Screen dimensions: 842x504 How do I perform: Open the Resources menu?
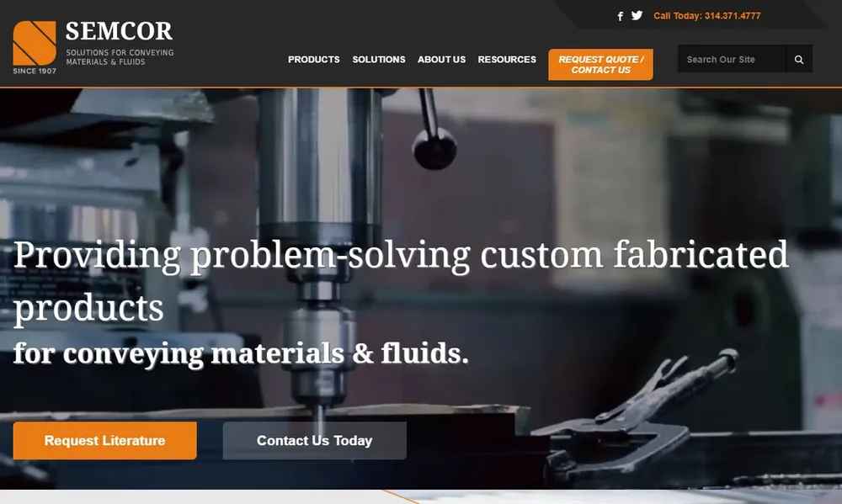pyautogui.click(x=507, y=60)
